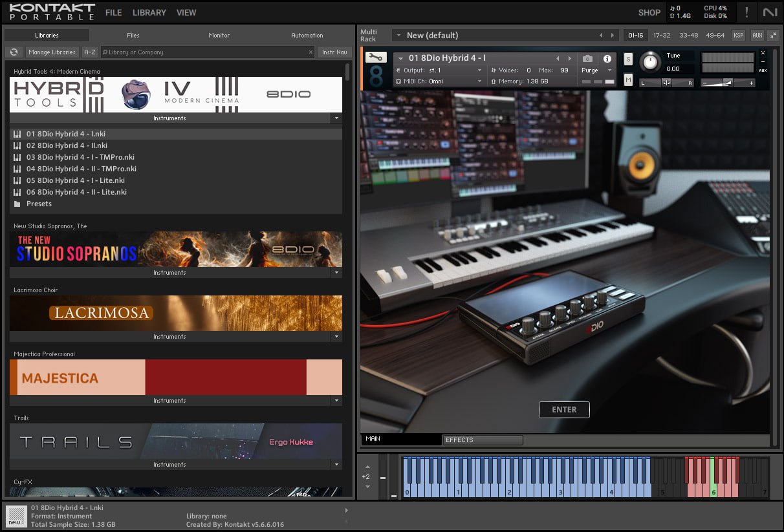Center the pan using the pan slider's middle icon
This screenshot has width=784, height=532.
tap(666, 83)
